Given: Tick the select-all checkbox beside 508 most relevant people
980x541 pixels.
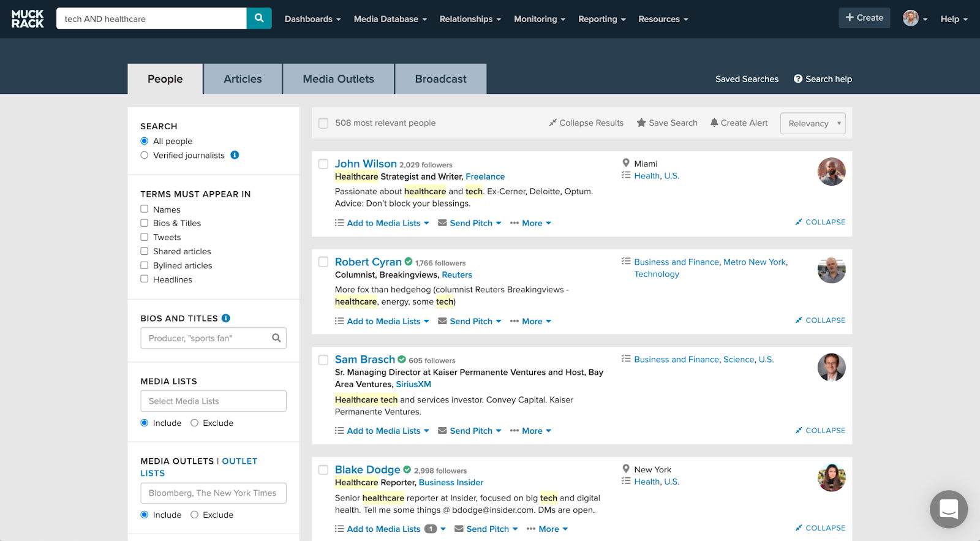Looking at the screenshot, I should tap(323, 123).
